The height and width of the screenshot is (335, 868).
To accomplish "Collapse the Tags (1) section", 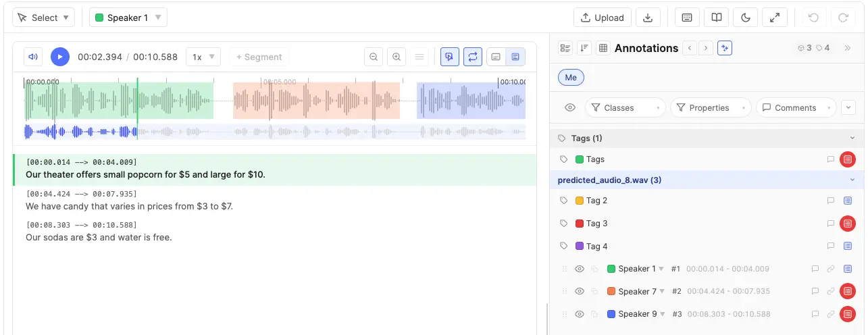I will (852, 138).
